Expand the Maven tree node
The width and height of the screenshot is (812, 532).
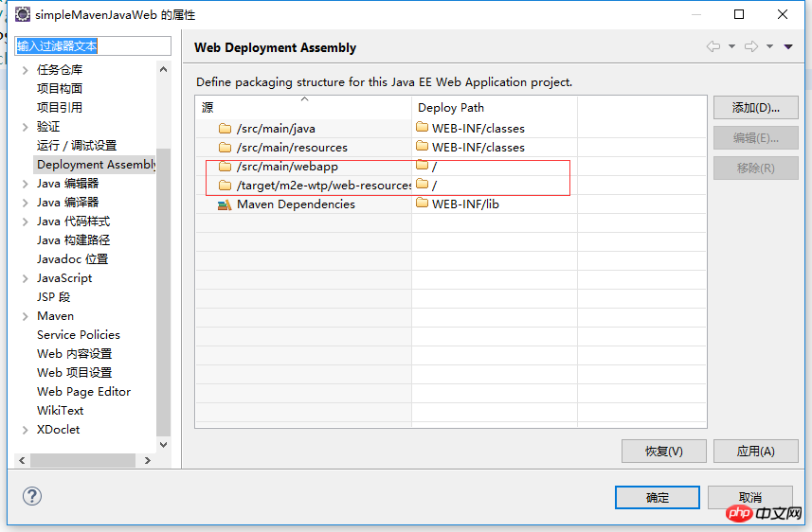(x=25, y=316)
